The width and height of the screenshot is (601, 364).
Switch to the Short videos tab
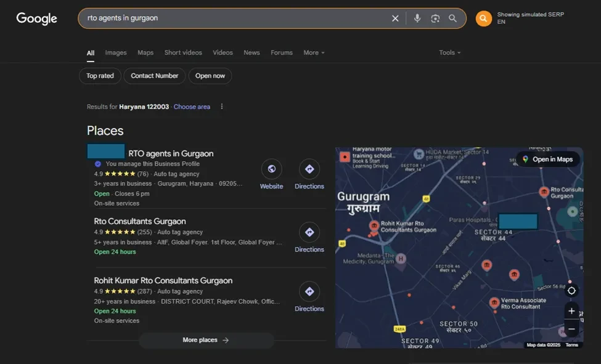pos(183,52)
